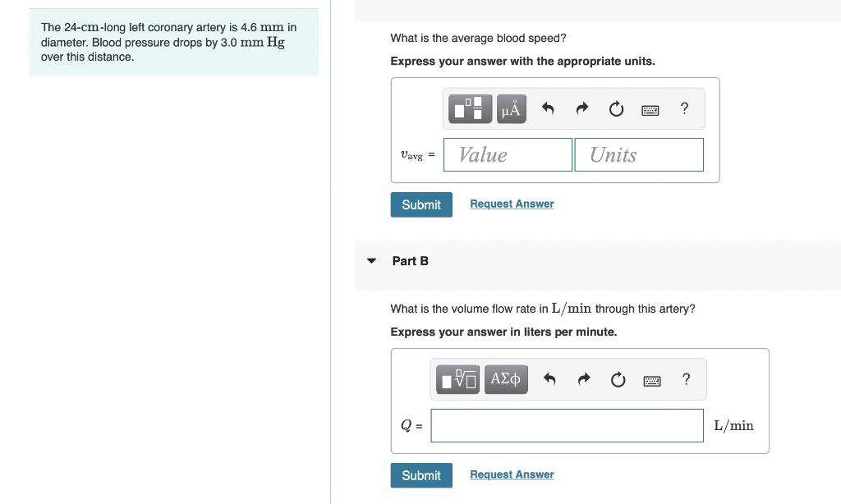This screenshot has height=504, width=841.
Task: Open help for vavg answer box
Action: coord(684,109)
